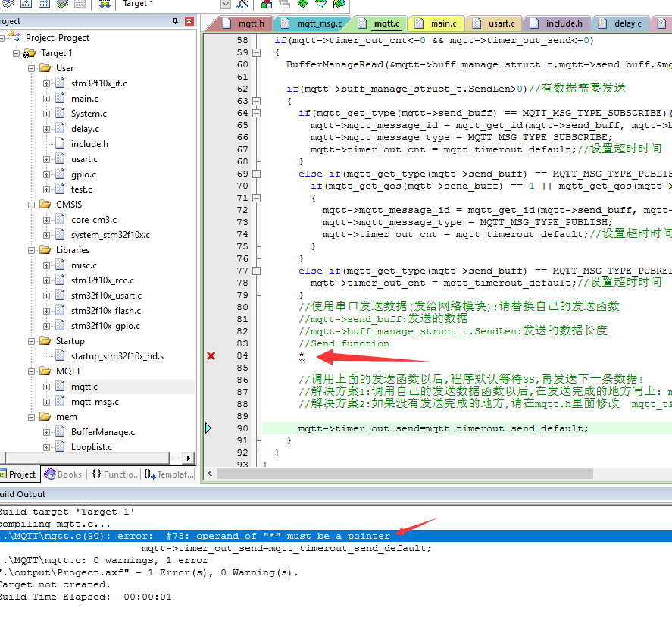Screen dimensions: 672x617
Task: Open Manage Run-Time Environment green diamond
Action: [302, 4]
